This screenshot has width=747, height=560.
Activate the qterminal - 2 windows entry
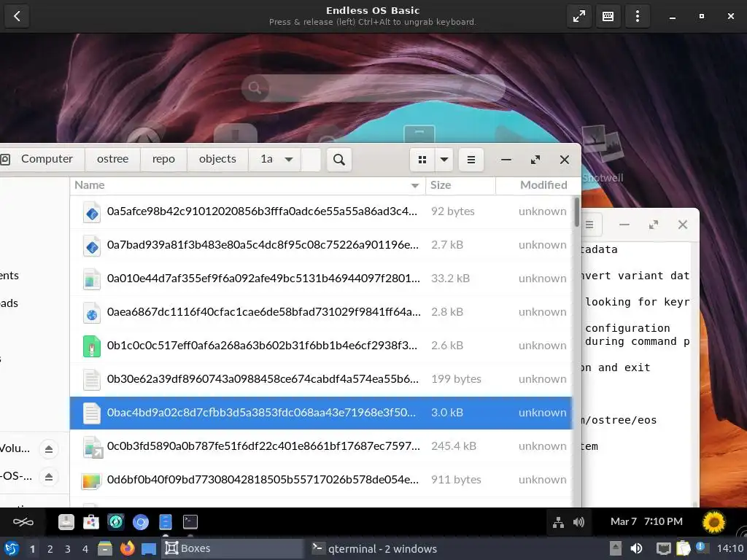(381, 548)
